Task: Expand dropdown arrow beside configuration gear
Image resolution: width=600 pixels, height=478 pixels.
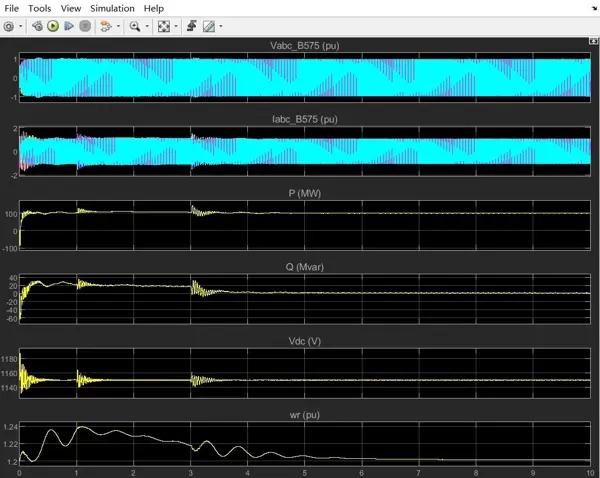Action: (x=21, y=26)
